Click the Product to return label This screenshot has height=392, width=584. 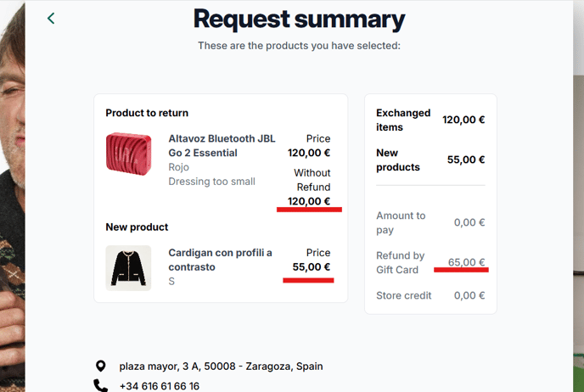[147, 113]
